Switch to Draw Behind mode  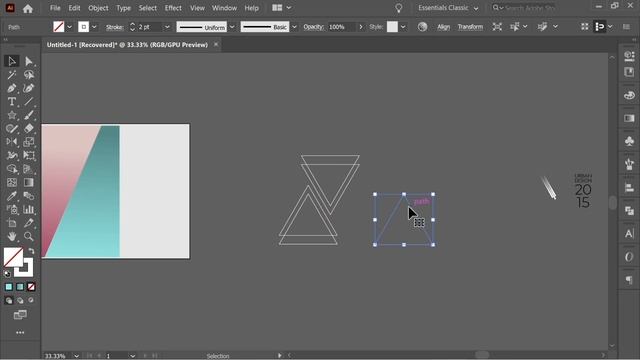(20, 301)
